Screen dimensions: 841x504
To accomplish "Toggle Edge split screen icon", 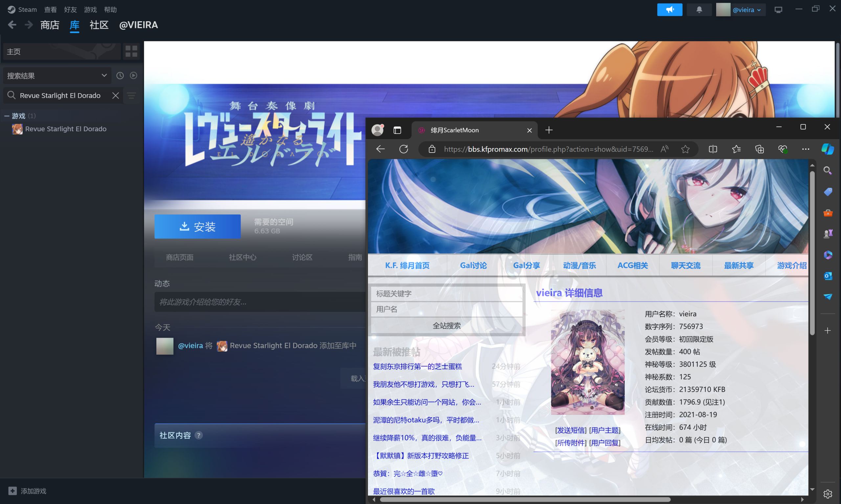I will (713, 149).
